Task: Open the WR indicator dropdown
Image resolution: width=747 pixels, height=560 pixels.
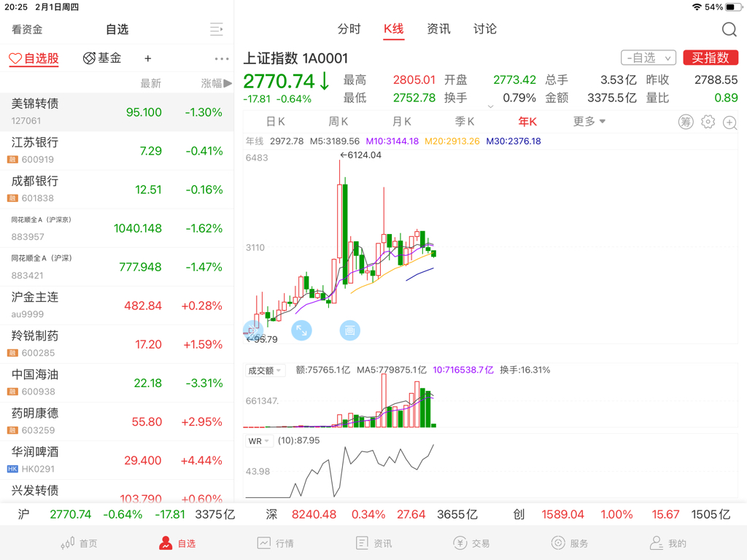Action: [x=259, y=441]
